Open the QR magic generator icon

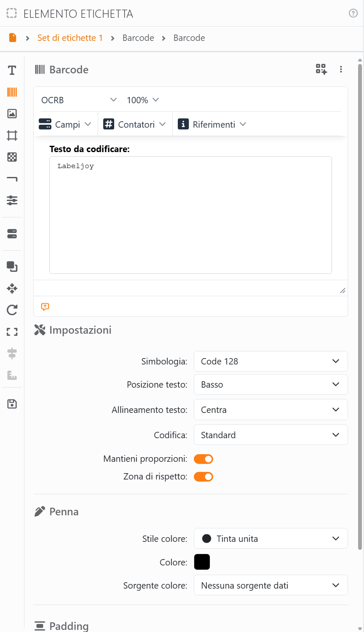321,70
